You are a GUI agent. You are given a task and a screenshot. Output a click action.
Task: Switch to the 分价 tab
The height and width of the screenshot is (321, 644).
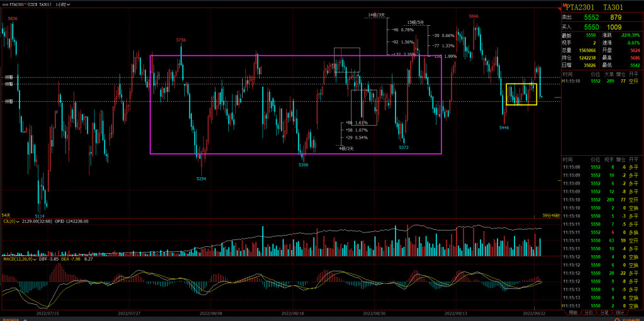click(x=588, y=312)
